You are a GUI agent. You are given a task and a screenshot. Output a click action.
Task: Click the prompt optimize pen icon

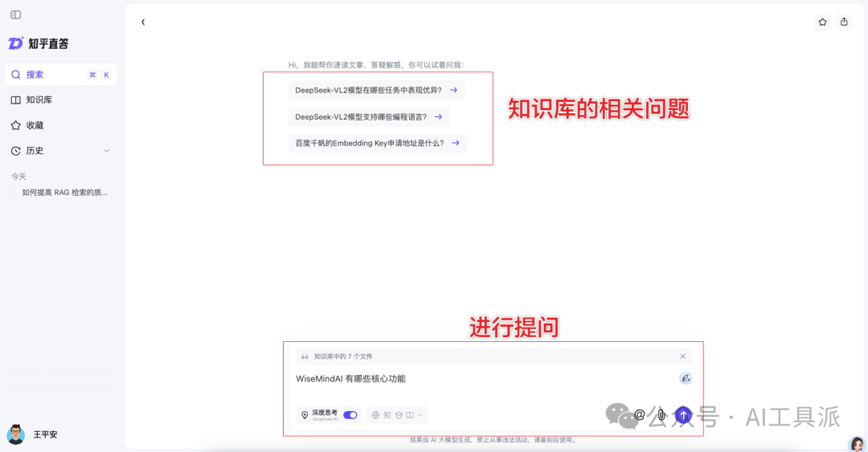pos(686,378)
